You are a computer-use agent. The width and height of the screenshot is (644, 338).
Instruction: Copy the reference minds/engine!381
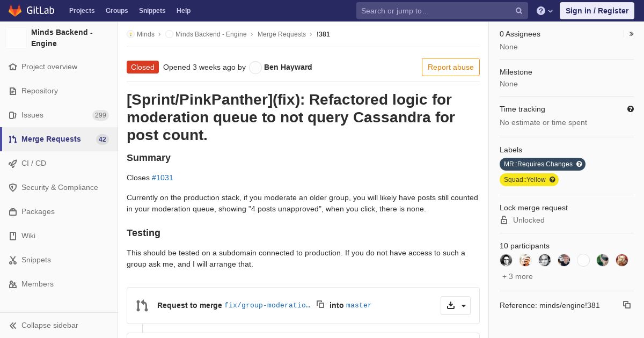[627, 305]
